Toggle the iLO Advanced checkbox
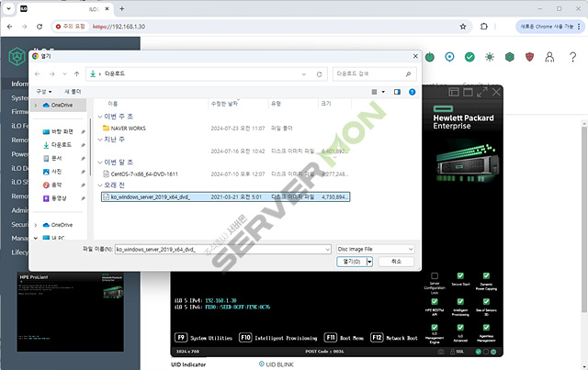Screen dimensions: 588x370 pyautogui.click(x=460, y=328)
